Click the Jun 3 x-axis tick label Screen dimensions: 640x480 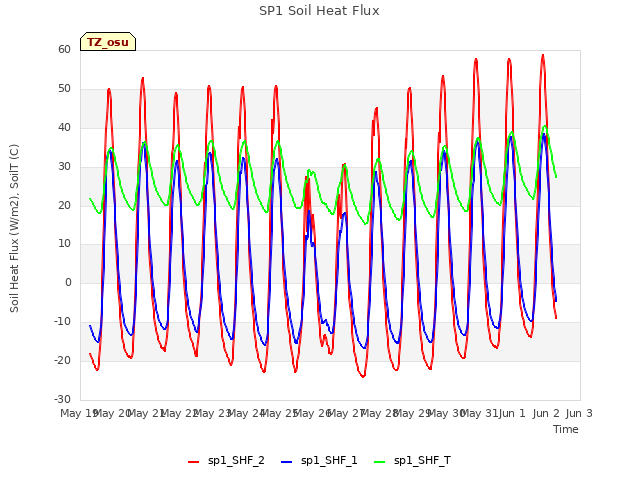[x=579, y=413]
